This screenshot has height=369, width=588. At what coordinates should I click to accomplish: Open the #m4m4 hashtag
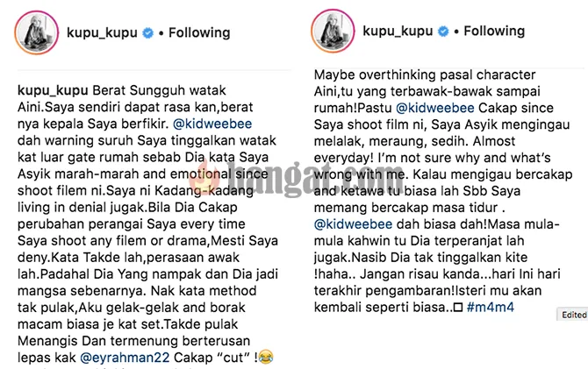(x=491, y=307)
